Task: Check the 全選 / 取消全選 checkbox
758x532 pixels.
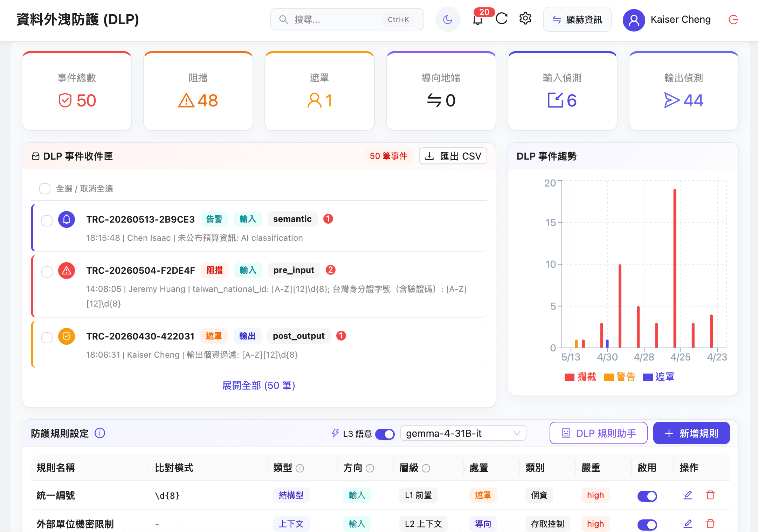Action: pyautogui.click(x=45, y=189)
